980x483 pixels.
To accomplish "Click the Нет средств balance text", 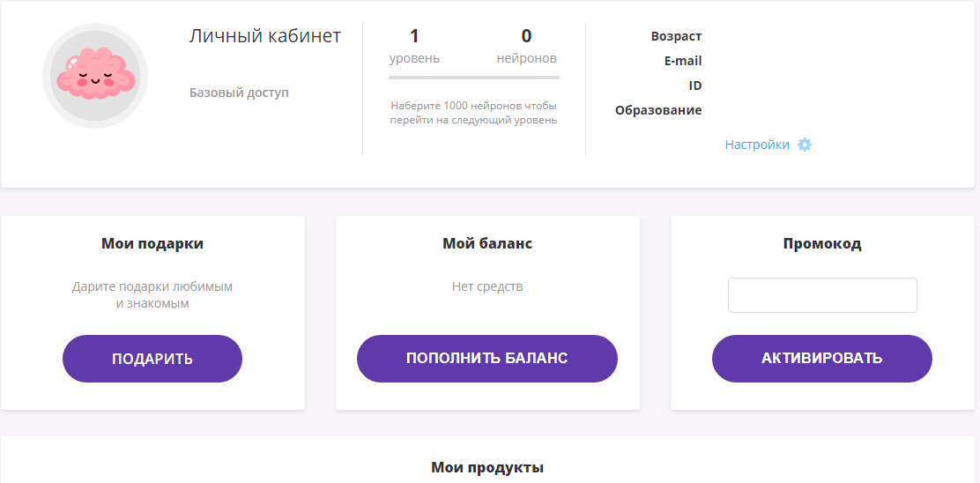I will click(x=487, y=286).
